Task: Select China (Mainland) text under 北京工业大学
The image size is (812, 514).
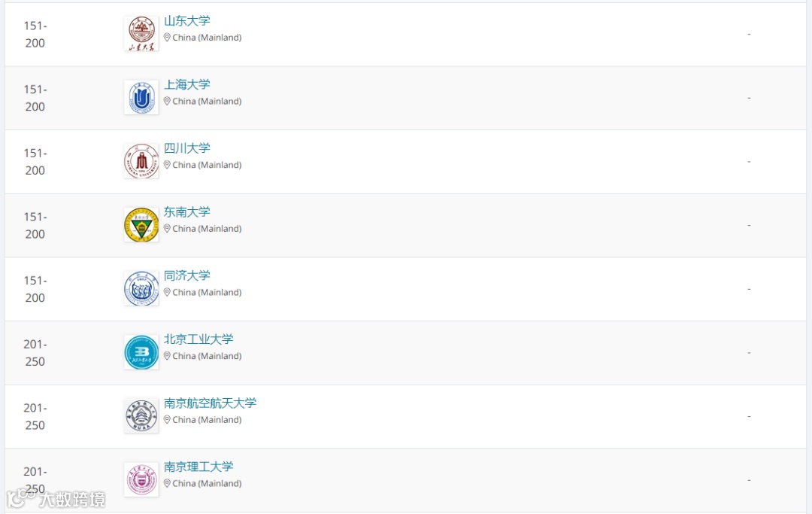Action: click(x=208, y=357)
